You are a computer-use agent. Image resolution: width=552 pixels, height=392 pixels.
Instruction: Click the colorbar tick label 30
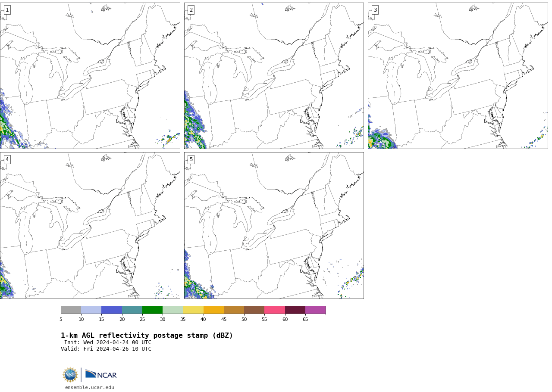coord(163,319)
